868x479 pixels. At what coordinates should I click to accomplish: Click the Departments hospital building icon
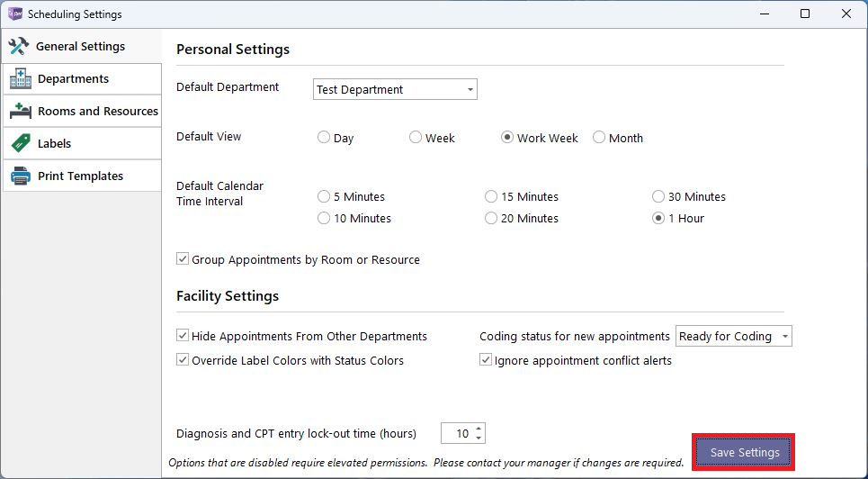pyautogui.click(x=21, y=78)
